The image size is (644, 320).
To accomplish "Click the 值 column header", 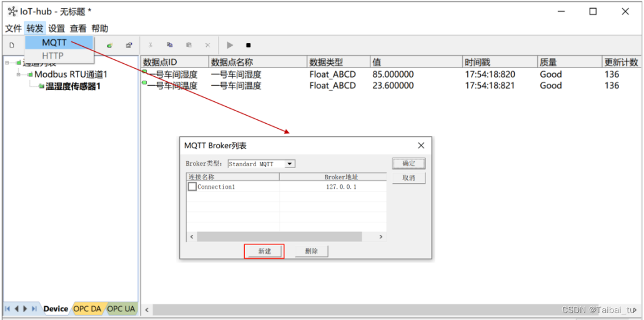I will (x=417, y=62).
